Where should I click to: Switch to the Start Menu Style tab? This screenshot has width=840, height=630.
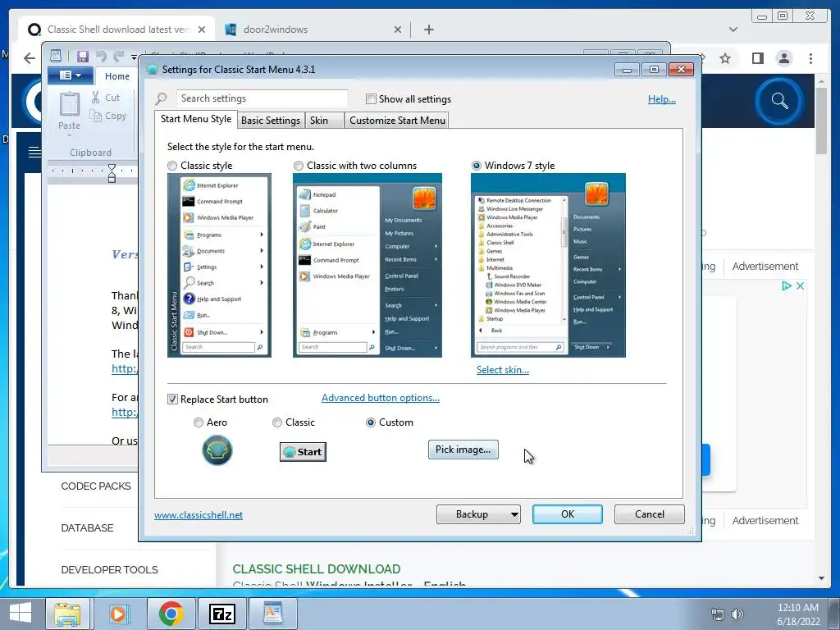196,119
